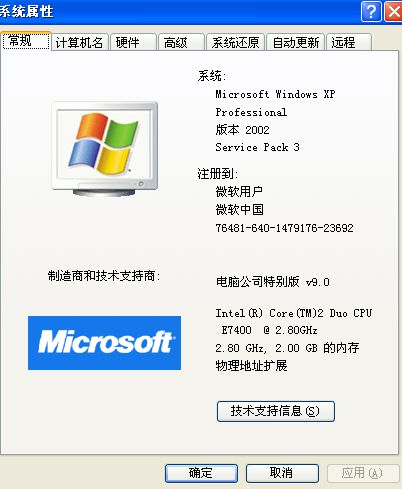Click the 系统属性 title bar text

[x=27, y=12]
